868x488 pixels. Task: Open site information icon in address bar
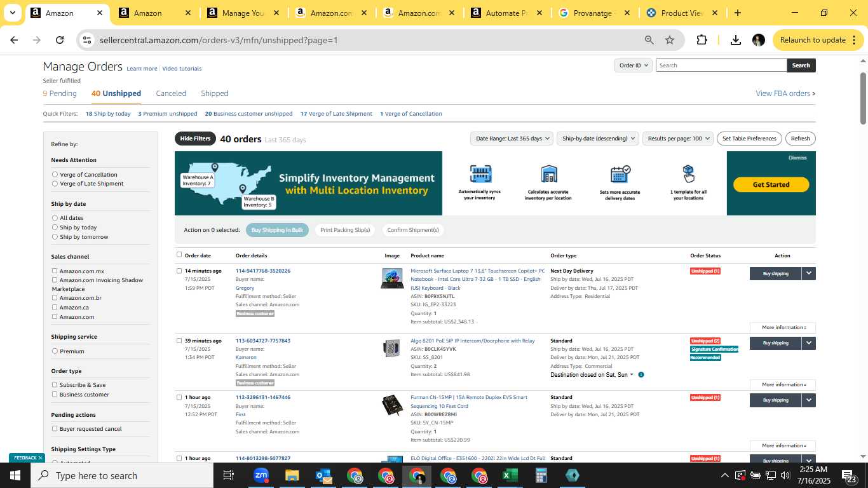pos(87,40)
